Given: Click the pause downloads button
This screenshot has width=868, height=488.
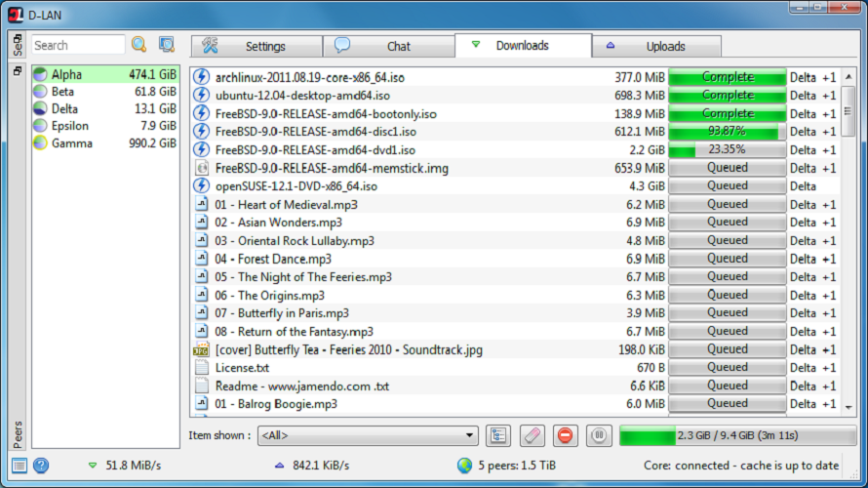Looking at the screenshot, I should pyautogui.click(x=599, y=435).
